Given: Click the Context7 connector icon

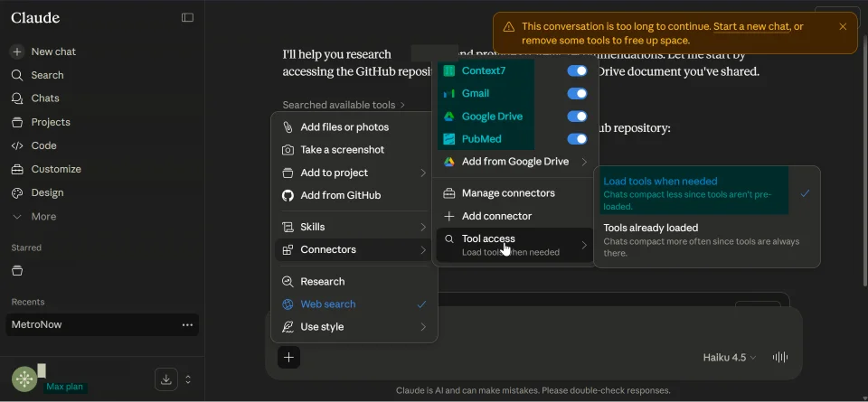Looking at the screenshot, I should pyautogui.click(x=449, y=70).
